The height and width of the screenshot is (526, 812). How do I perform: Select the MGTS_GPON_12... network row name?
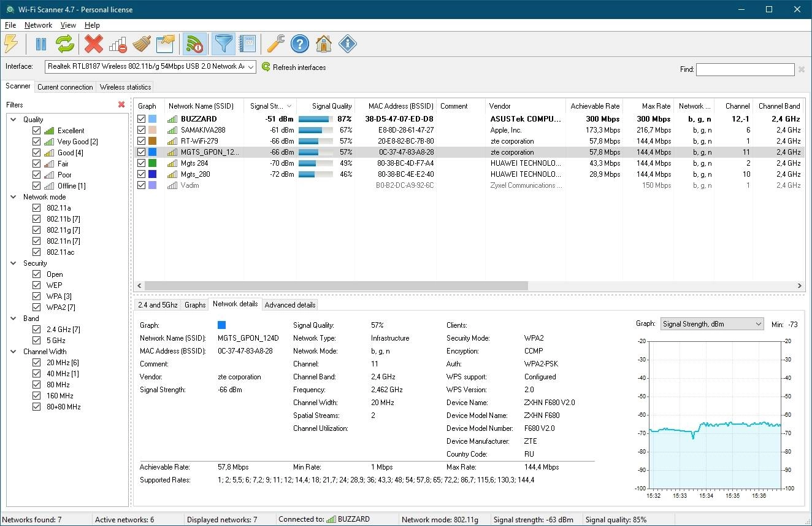coord(210,152)
